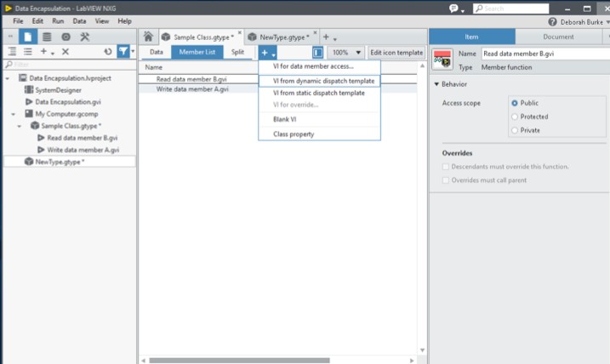Click the member function icon thumbnail
The height and width of the screenshot is (364, 610).
[442, 59]
